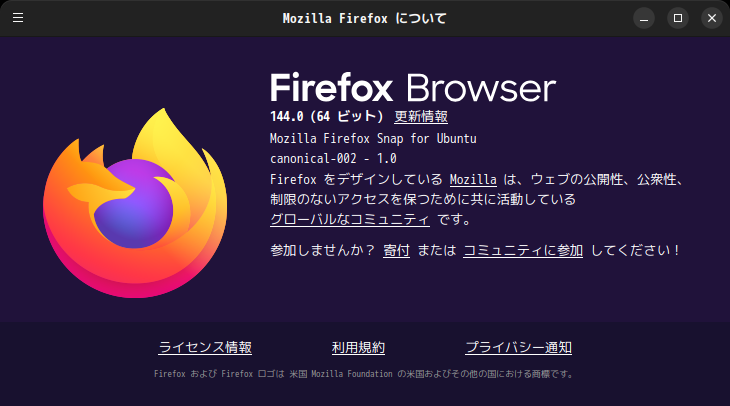Open the 更新情報 release notes link
Screen dimensions: 730x406
pos(421,116)
